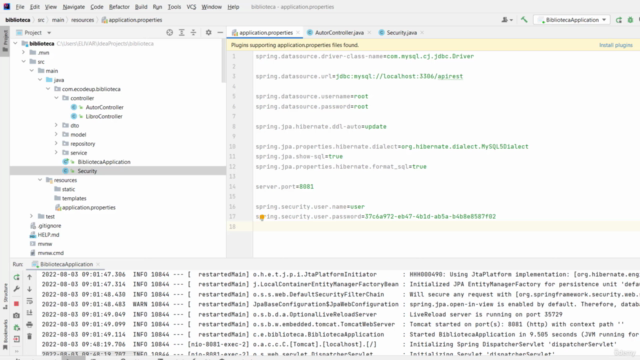Stop the running application with the red square
The height and width of the screenshot is (360, 640).
pos(16,304)
